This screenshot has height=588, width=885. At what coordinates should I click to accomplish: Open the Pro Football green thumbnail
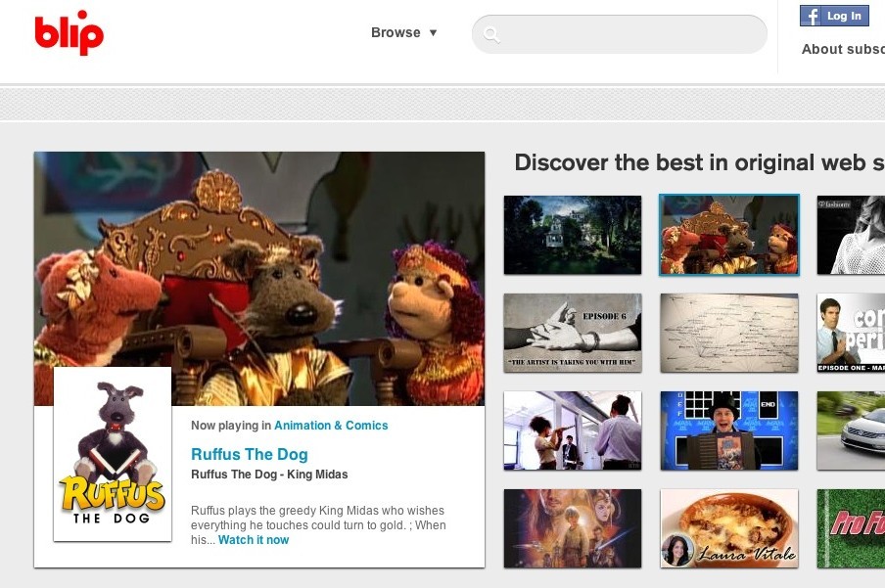point(851,528)
